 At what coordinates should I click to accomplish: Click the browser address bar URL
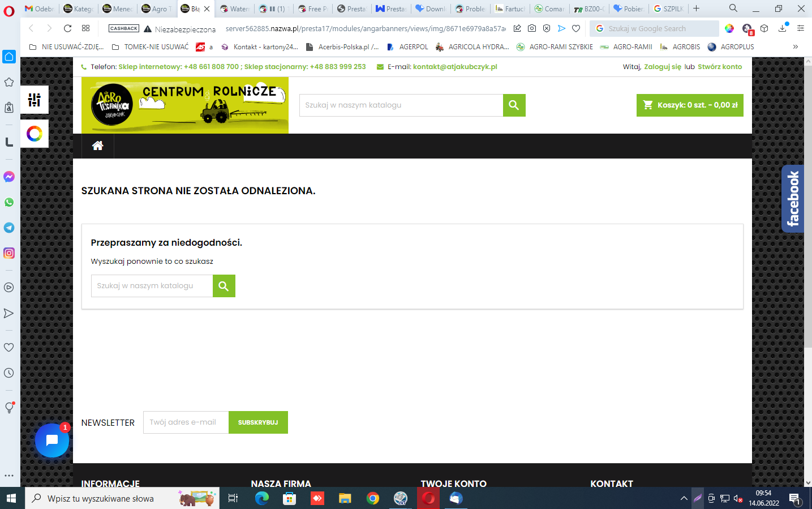(x=366, y=28)
